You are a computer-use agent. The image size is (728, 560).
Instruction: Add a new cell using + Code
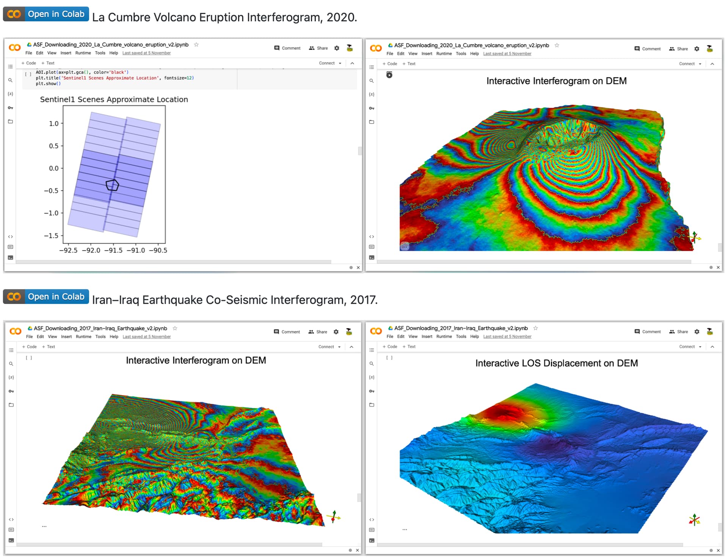click(28, 63)
